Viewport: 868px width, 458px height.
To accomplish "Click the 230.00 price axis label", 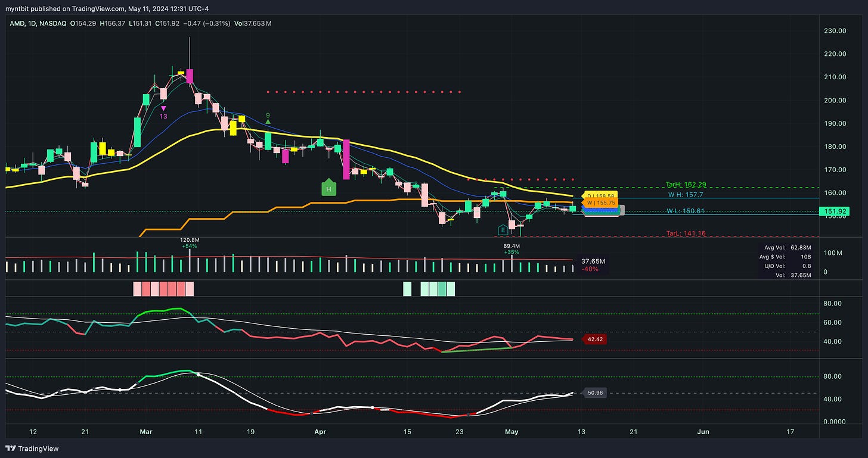I will [x=834, y=30].
